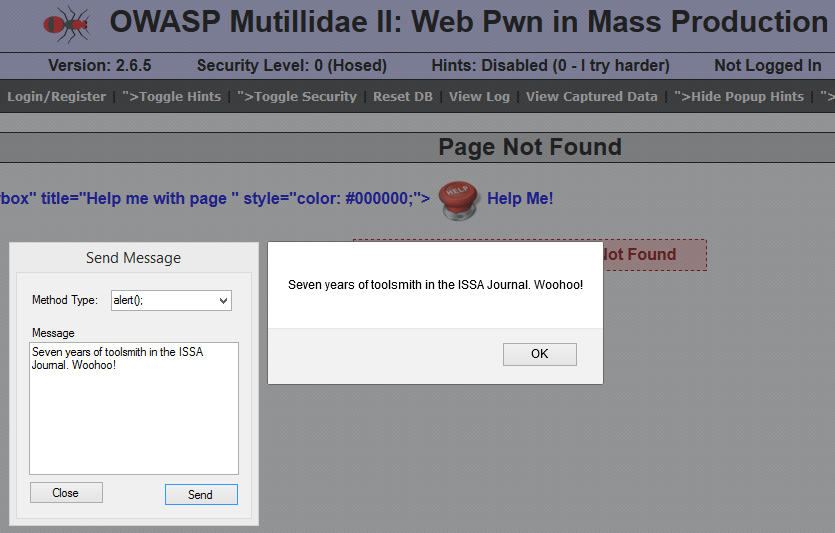Click the red dashed Not Found box
Screen dimensions: 835x533
654,255
